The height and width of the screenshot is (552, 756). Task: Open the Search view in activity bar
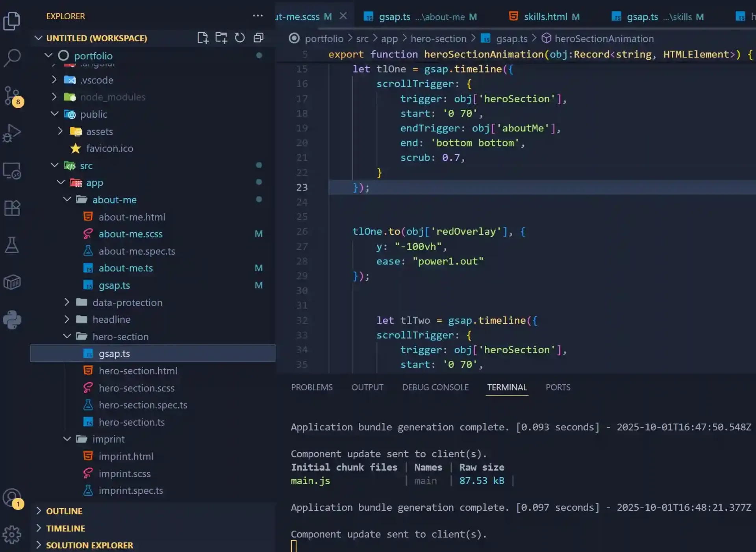12,58
